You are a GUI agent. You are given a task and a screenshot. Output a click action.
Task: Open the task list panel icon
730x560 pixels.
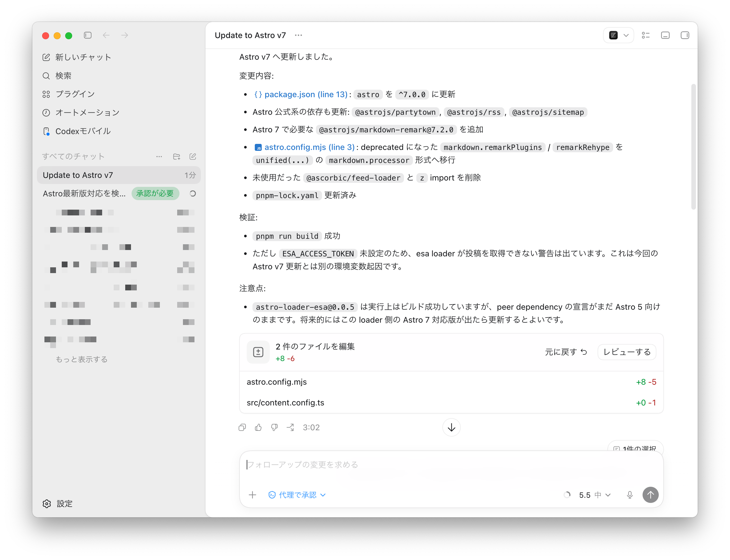(x=646, y=35)
